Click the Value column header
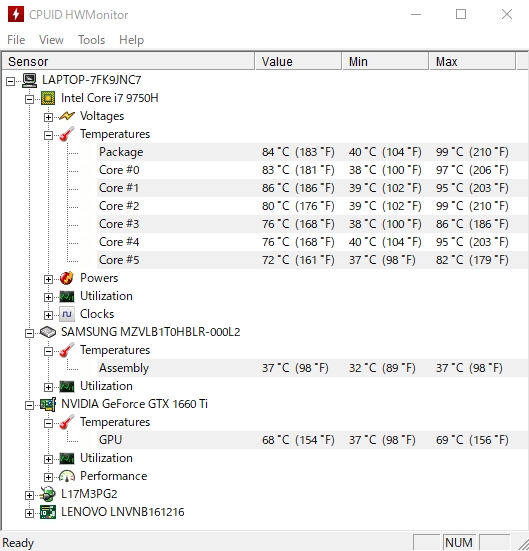Screen dimensions: 529x551 [298, 61]
